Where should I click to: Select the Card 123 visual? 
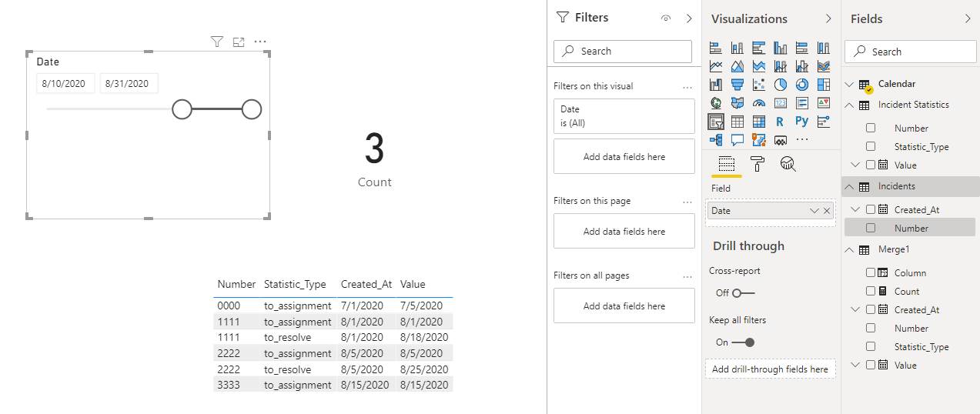pos(781,102)
